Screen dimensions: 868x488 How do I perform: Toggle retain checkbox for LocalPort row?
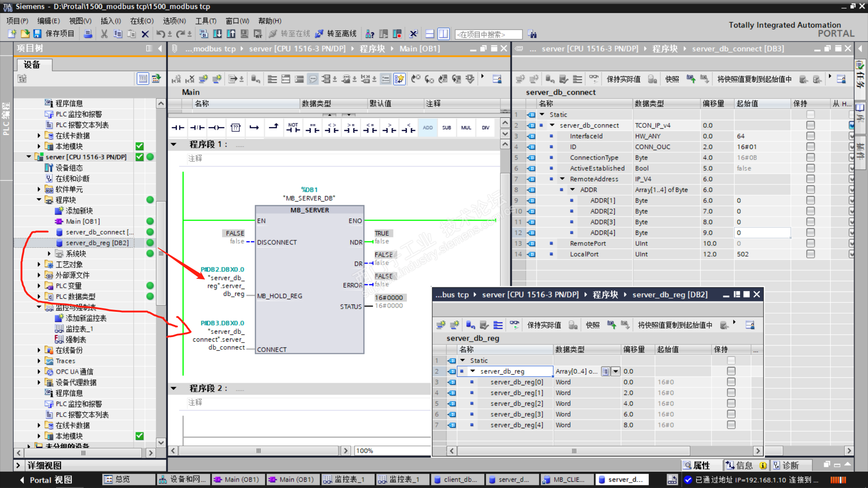click(810, 254)
